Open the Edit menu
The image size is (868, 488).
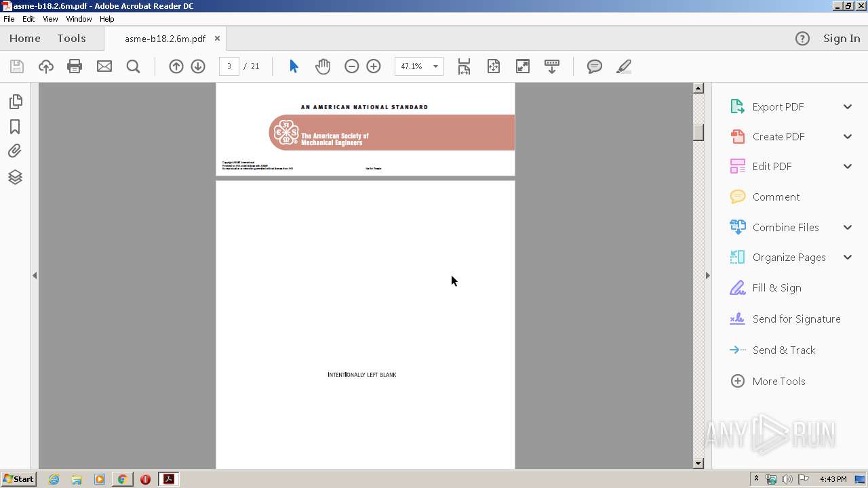point(28,19)
